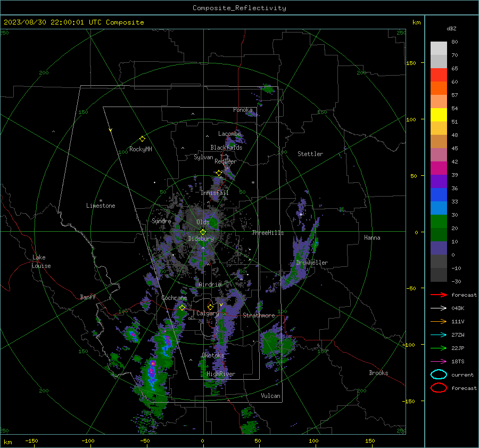The width and height of the screenshot is (479, 448).
Task: Pick the orange 111V arrow legend icon
Action: pyautogui.click(x=439, y=321)
